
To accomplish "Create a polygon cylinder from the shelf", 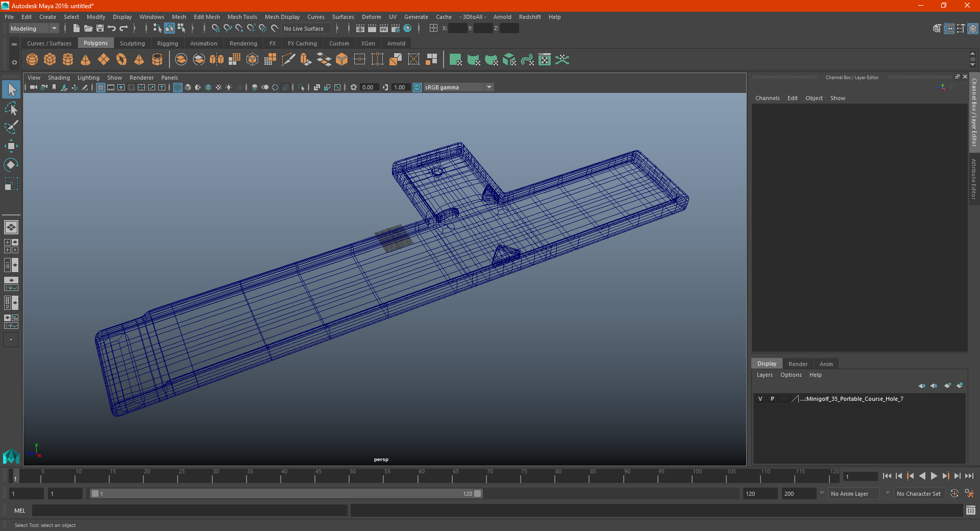I will point(68,60).
